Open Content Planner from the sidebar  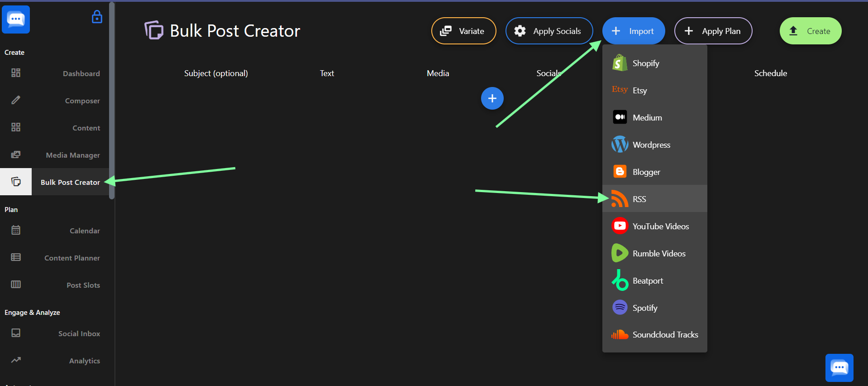click(x=54, y=258)
